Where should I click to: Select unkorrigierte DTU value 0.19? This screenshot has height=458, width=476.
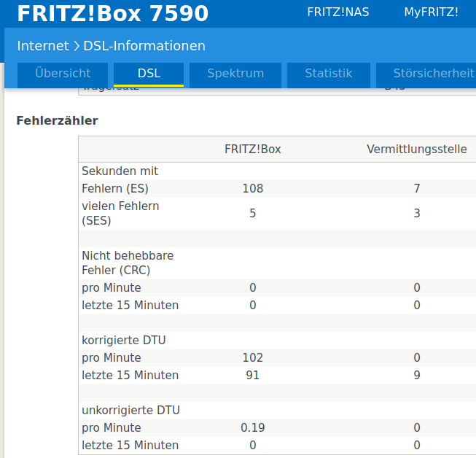(252, 427)
